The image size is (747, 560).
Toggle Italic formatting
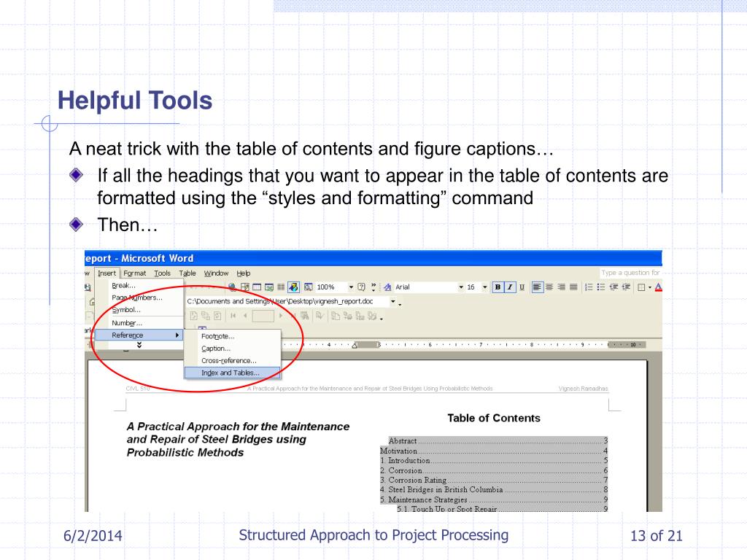(x=510, y=287)
